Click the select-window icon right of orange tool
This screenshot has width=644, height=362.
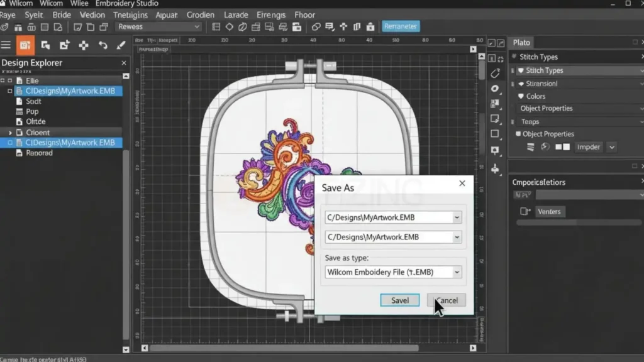coord(45,45)
